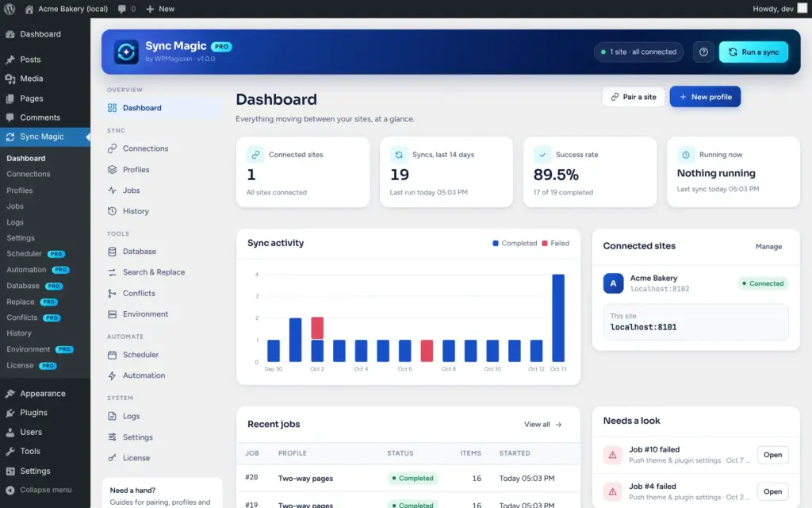812x508 pixels.
Task: Click the Comments icon in WordPress sidebar
Action: pos(10,117)
